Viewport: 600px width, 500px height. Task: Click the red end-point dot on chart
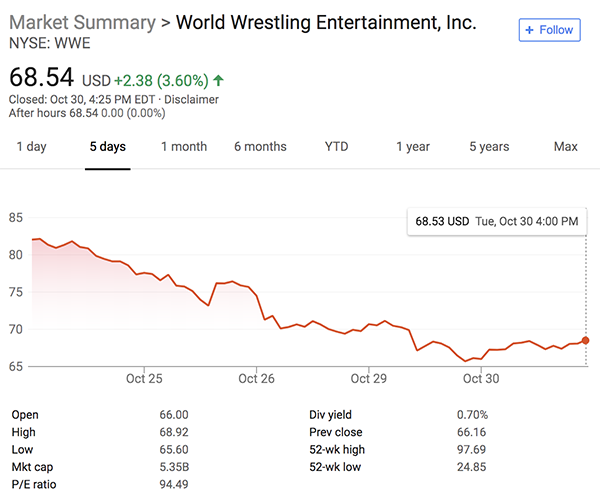pyautogui.click(x=585, y=340)
